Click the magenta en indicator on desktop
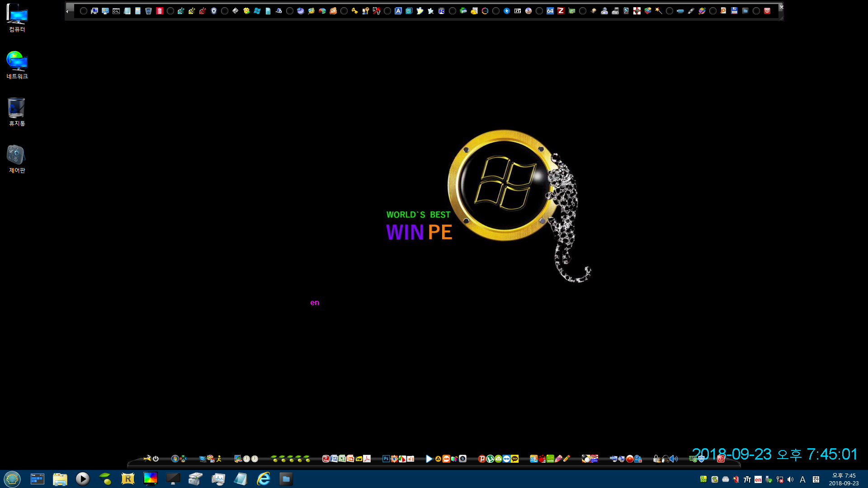This screenshot has width=868, height=488. coord(315,303)
